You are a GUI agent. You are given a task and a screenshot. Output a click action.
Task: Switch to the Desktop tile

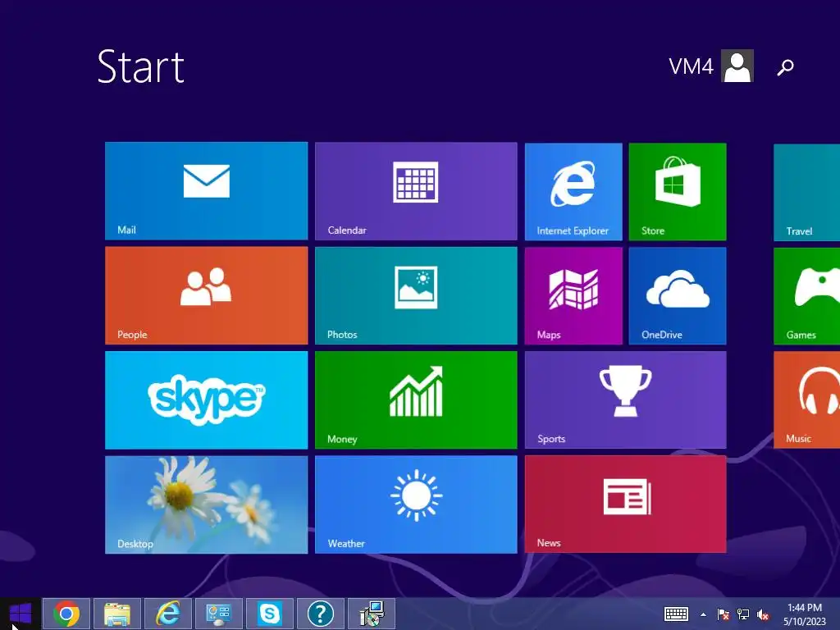(x=206, y=504)
